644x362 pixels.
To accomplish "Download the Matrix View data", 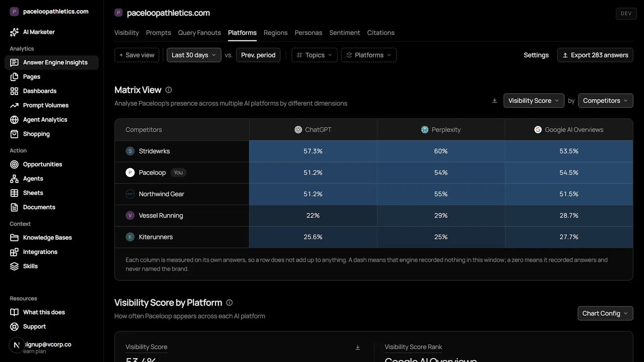I will (x=495, y=101).
